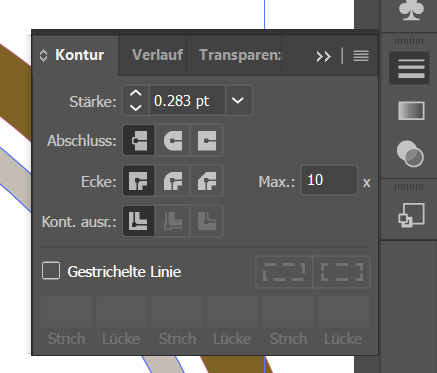Screen dimensions: 437x373
Task: Switch to the Verlauf tab
Action: click(x=157, y=55)
